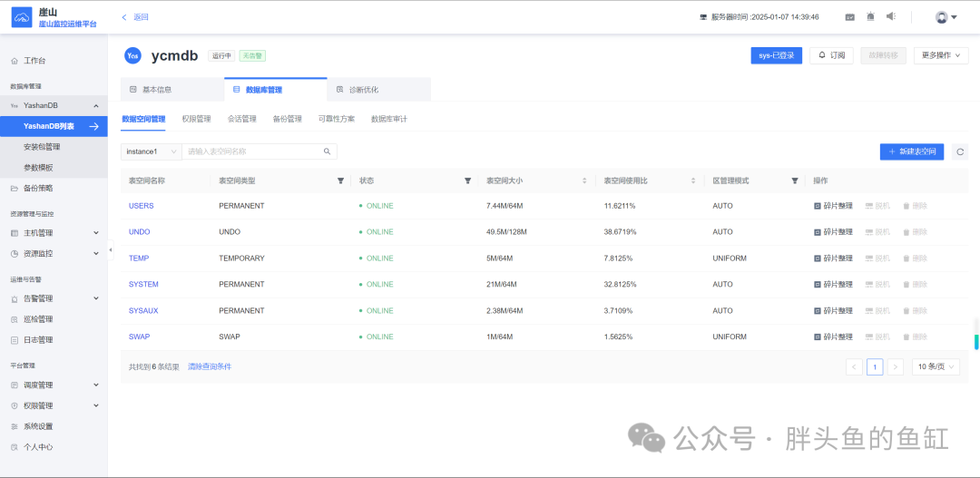The width and height of the screenshot is (980, 478).
Task: Refresh the tablespace list
Action: [960, 151]
